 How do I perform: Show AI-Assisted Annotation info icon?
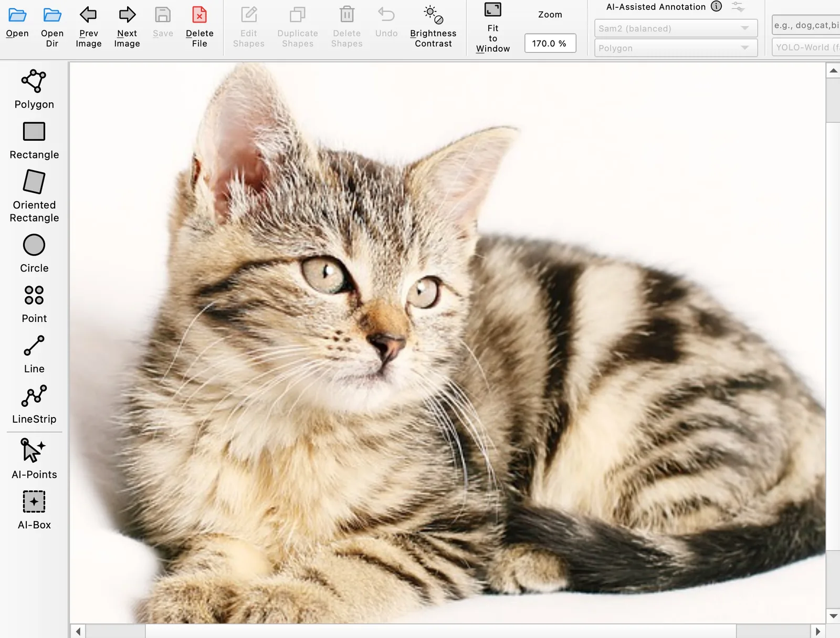[x=716, y=6]
